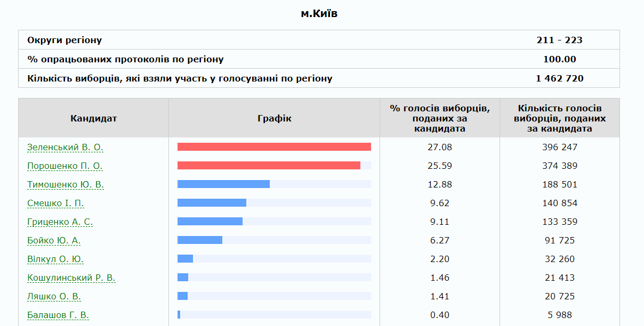The image size is (644, 326).
Task: Open candidate link Зеленський В. О.
Action: pos(65,148)
